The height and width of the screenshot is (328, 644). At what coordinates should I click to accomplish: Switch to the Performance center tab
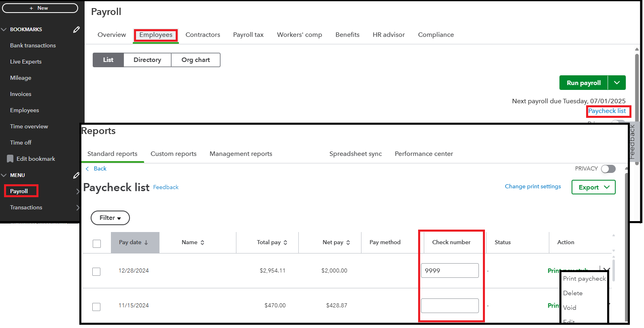424,154
